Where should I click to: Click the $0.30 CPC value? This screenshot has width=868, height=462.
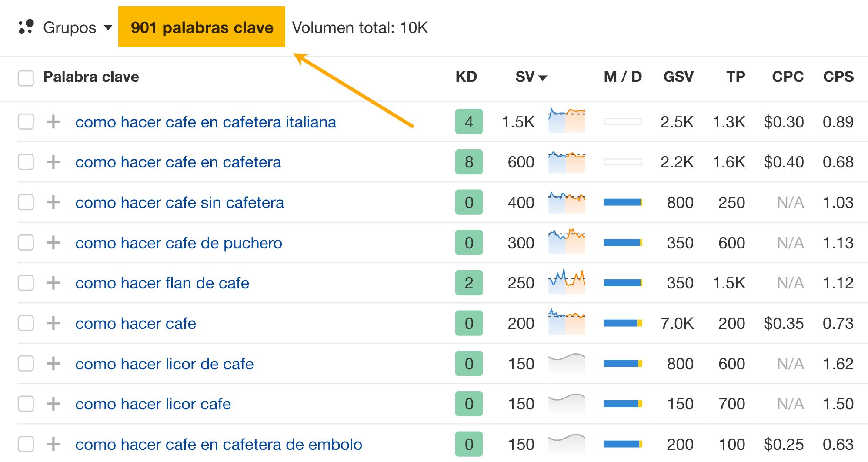point(784,122)
